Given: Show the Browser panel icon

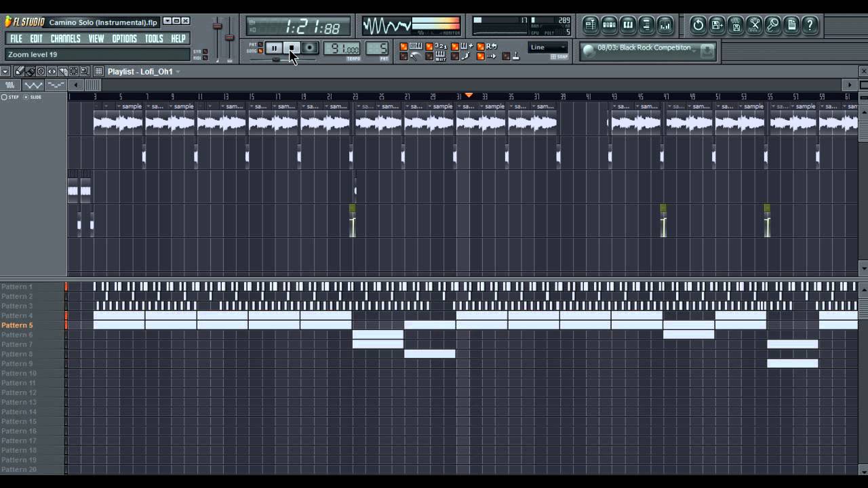Looking at the screenshot, I should (x=646, y=25).
